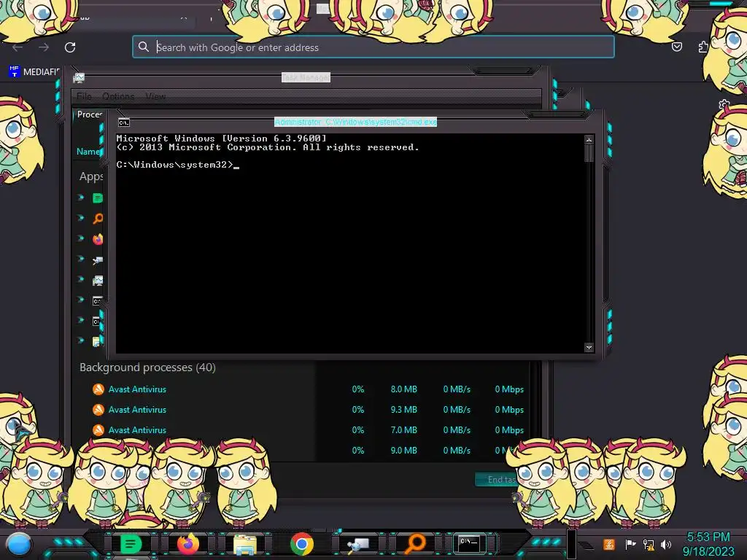Open the browser Extensions puzzle icon
747x560 pixels.
point(703,47)
